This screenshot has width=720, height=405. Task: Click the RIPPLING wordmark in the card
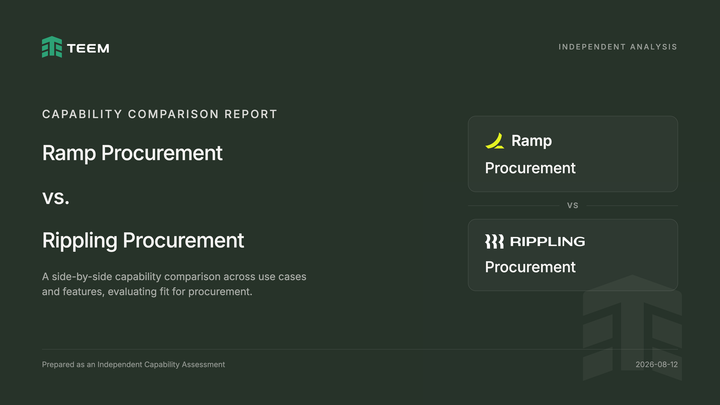coord(547,242)
